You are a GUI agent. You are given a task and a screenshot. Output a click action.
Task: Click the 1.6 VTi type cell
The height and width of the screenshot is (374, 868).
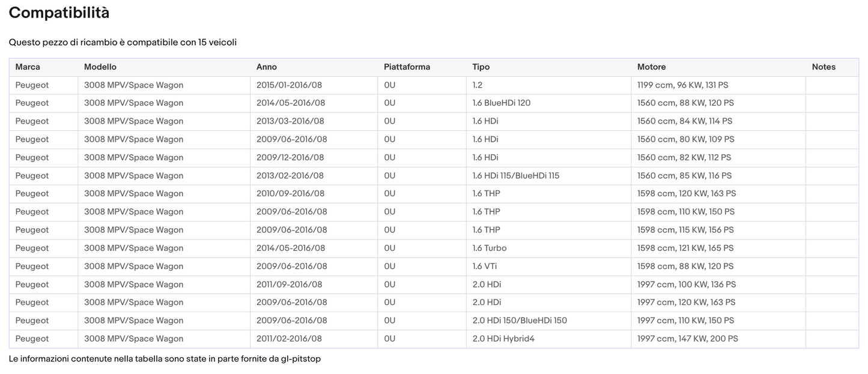click(485, 266)
